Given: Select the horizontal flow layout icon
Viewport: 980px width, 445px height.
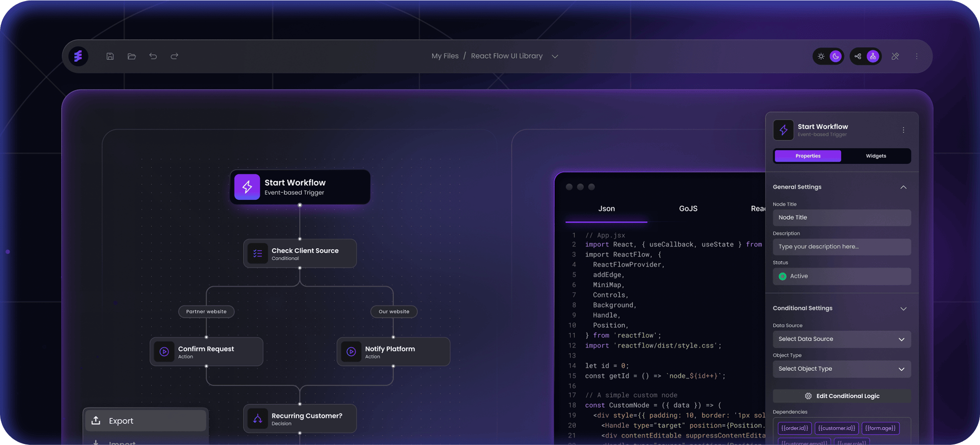Looking at the screenshot, I should (858, 56).
